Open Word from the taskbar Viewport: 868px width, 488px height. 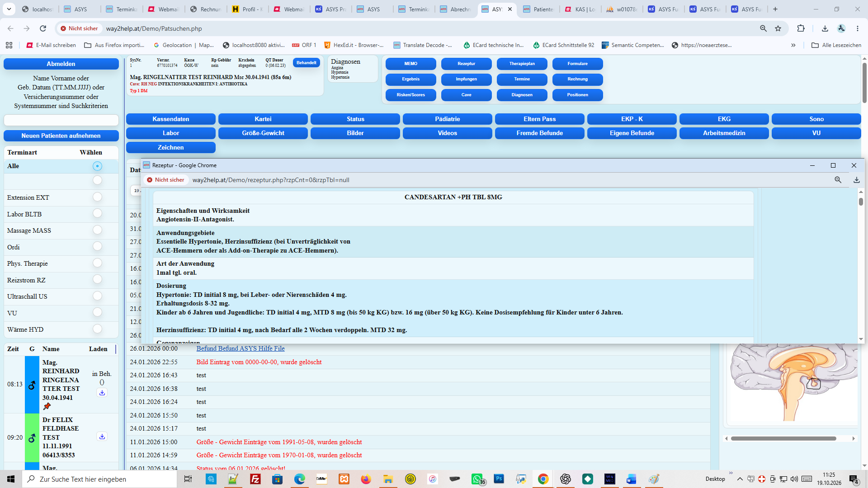pyautogui.click(x=631, y=479)
